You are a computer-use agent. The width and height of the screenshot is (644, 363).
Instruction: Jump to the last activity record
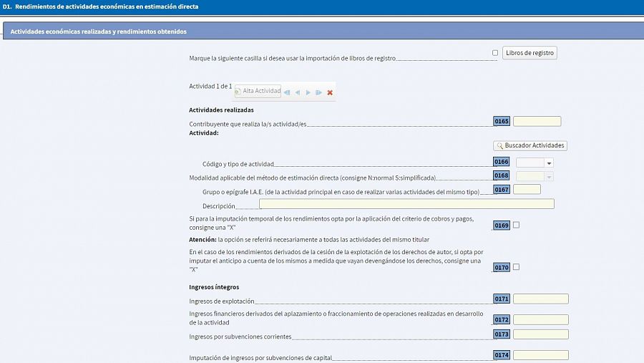tap(319, 92)
